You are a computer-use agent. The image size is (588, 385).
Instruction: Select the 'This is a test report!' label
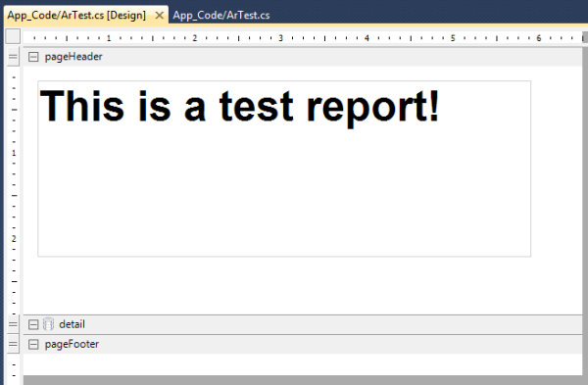(284, 168)
